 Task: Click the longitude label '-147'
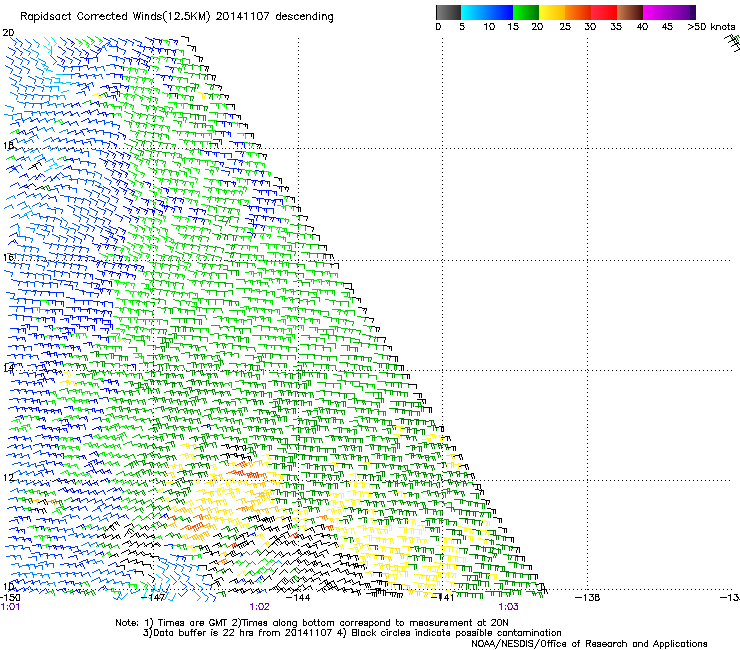[x=154, y=598]
